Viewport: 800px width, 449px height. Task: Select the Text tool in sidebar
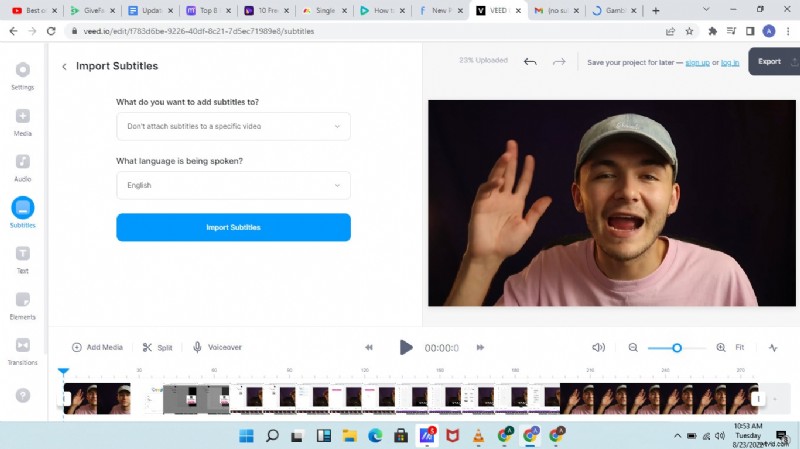[x=22, y=254]
